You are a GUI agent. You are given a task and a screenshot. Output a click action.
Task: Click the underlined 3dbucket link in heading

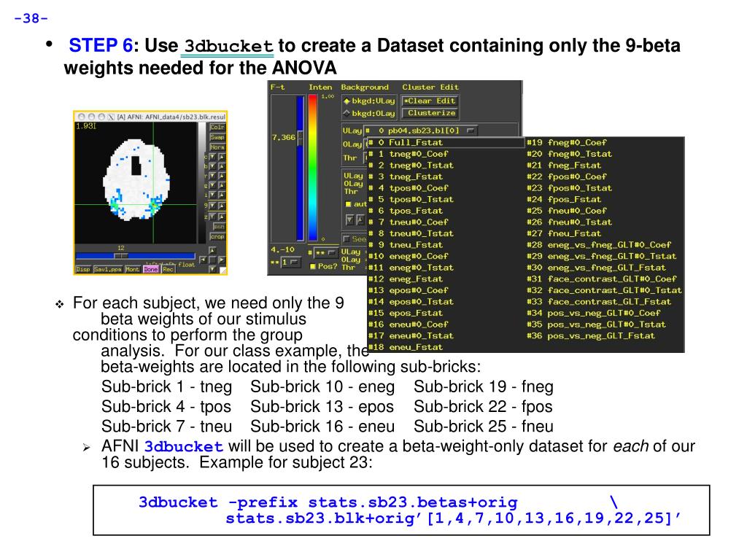pos(228,46)
